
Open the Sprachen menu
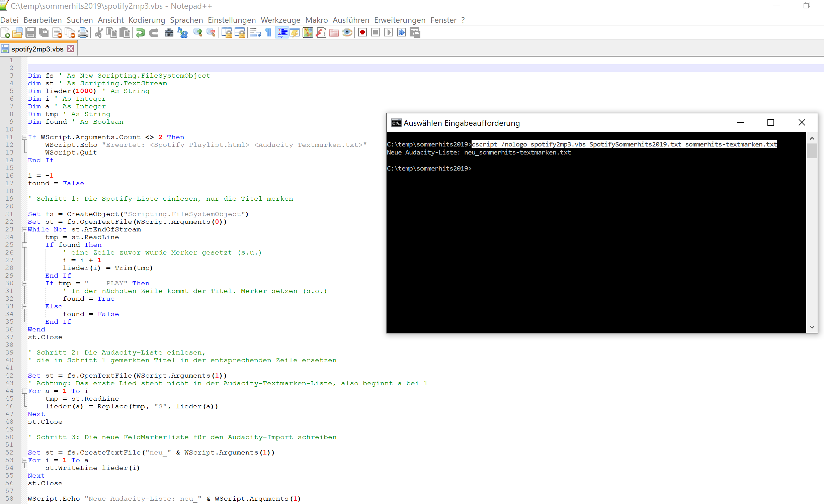[186, 20]
